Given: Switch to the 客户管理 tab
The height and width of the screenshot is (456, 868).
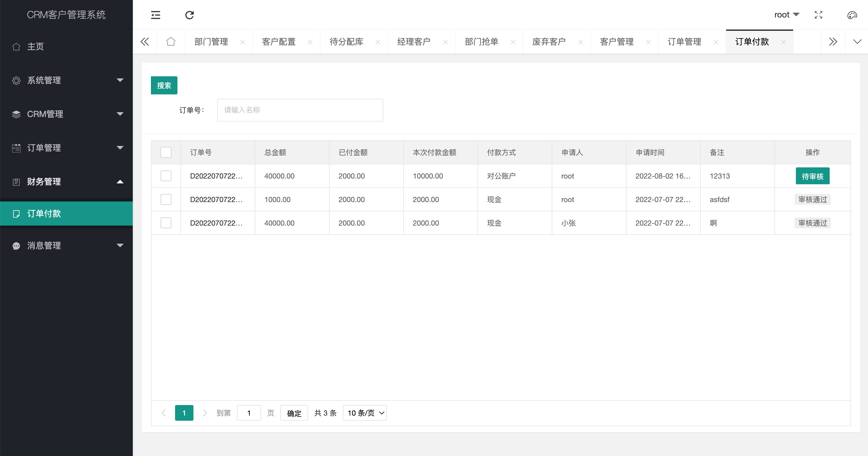Looking at the screenshot, I should [x=617, y=42].
